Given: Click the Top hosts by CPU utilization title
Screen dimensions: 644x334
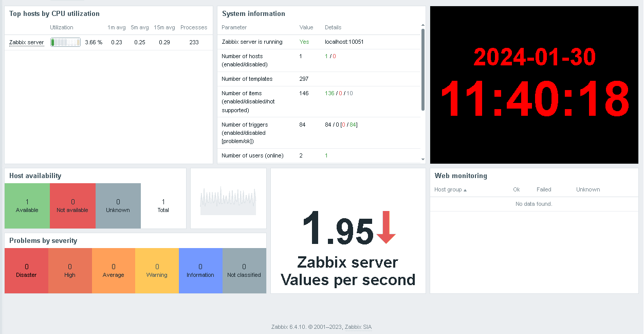Looking at the screenshot, I should pyautogui.click(x=54, y=13).
